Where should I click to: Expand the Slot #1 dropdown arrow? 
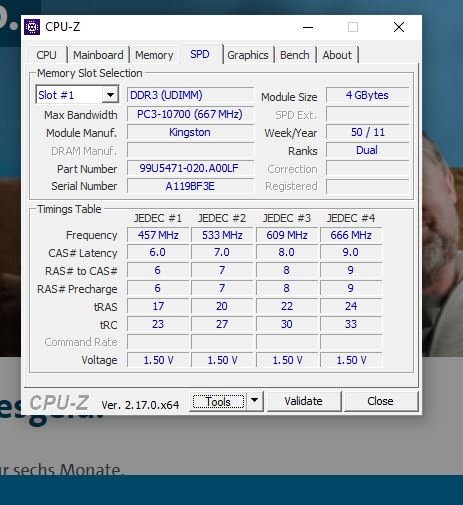point(110,95)
